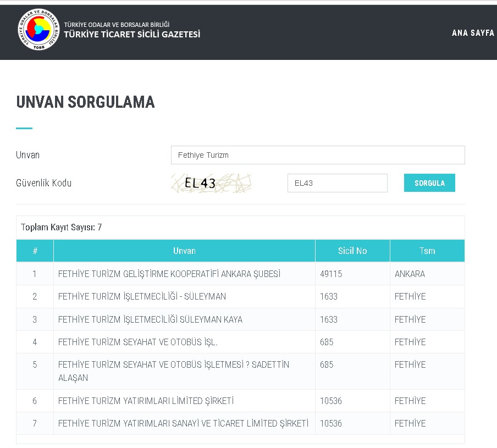Focus the Unvan input with Fethiye Turizm

318,155
